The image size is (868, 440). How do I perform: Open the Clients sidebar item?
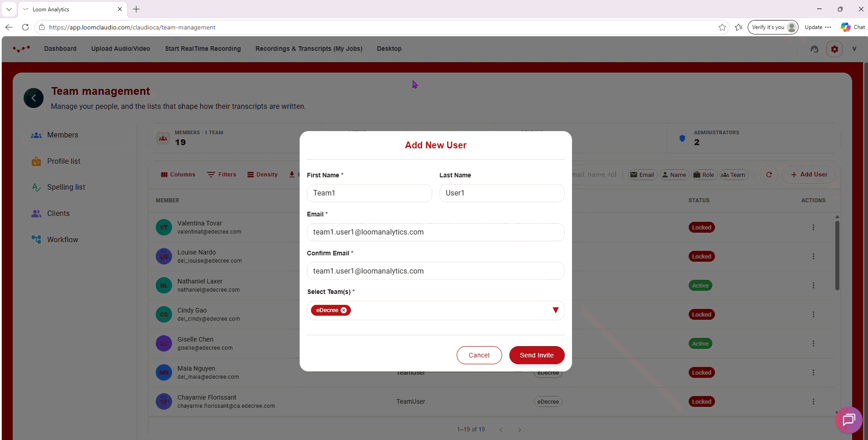pyautogui.click(x=77, y=214)
